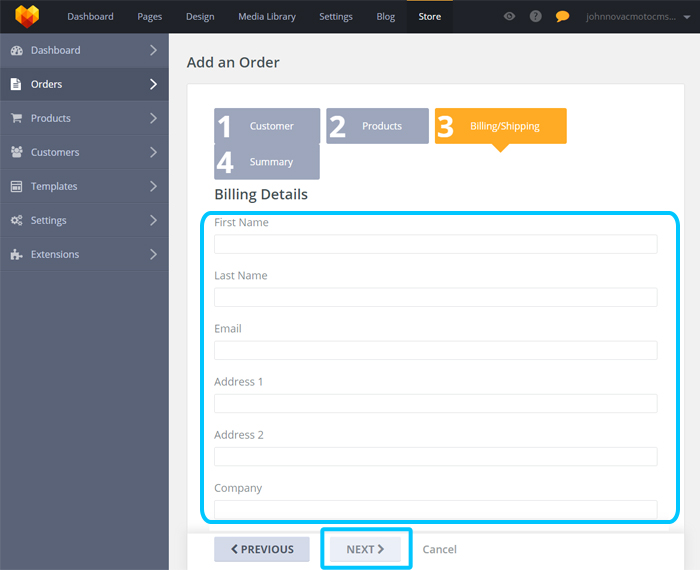The image size is (700, 570).
Task: Focus the Address 2 field
Action: tap(436, 457)
